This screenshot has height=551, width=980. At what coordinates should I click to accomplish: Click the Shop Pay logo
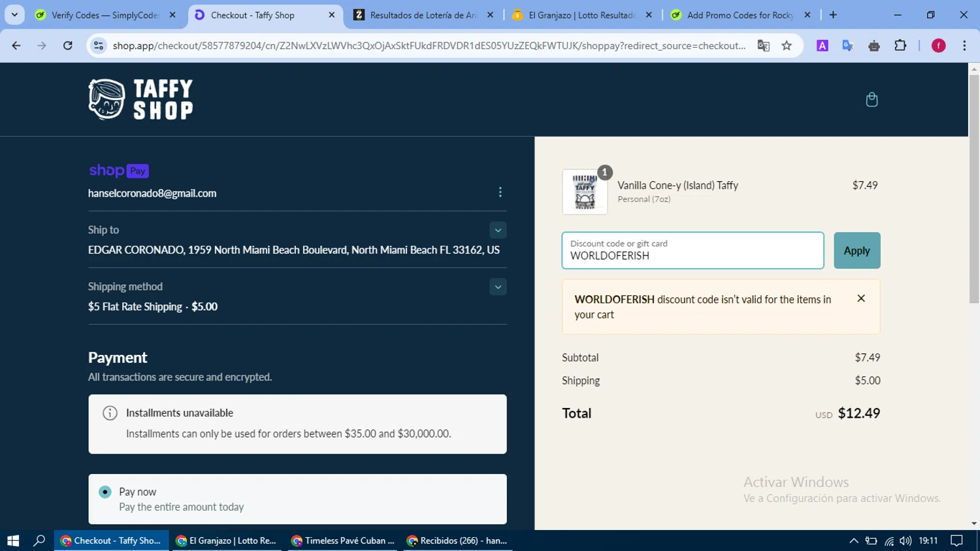coord(119,171)
